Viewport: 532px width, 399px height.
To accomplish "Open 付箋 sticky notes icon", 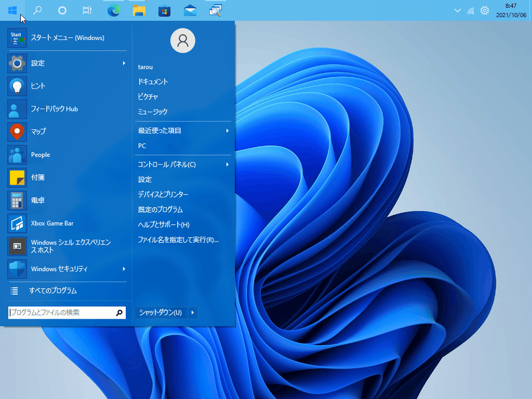I will [17, 178].
